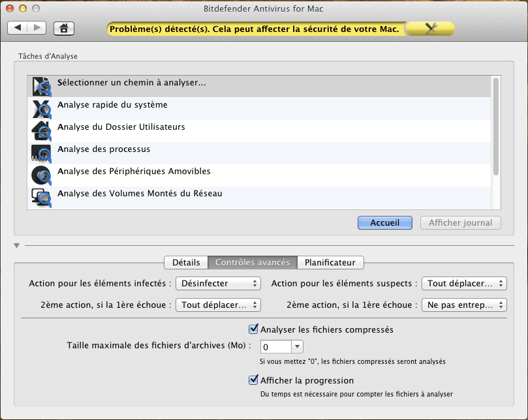Open the wrench settings icon in yellow banner
The height and width of the screenshot is (420, 528).
pos(431,28)
